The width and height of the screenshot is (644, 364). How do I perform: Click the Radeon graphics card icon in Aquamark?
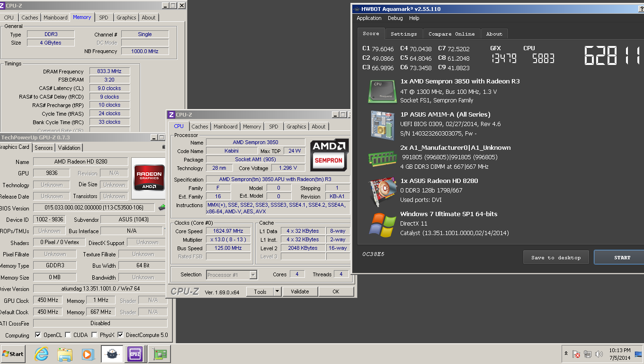tap(383, 191)
